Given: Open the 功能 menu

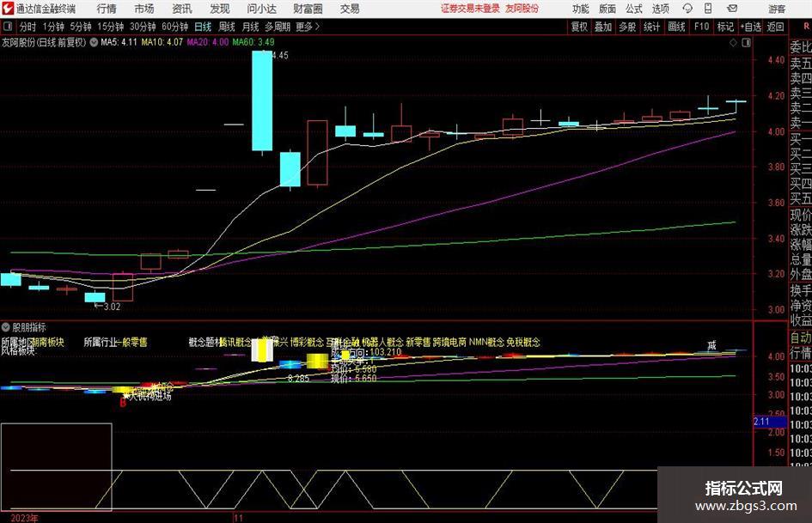Looking at the screenshot, I should pyautogui.click(x=581, y=9).
